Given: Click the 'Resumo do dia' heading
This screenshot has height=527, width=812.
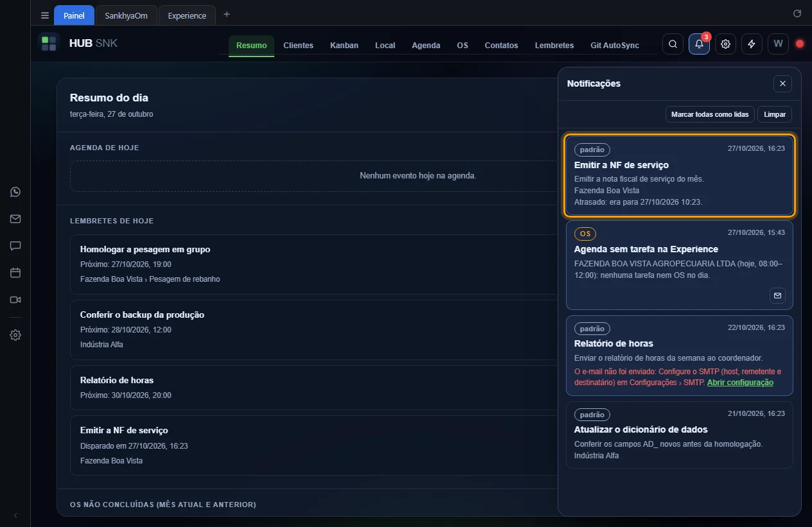Looking at the screenshot, I should (x=109, y=98).
